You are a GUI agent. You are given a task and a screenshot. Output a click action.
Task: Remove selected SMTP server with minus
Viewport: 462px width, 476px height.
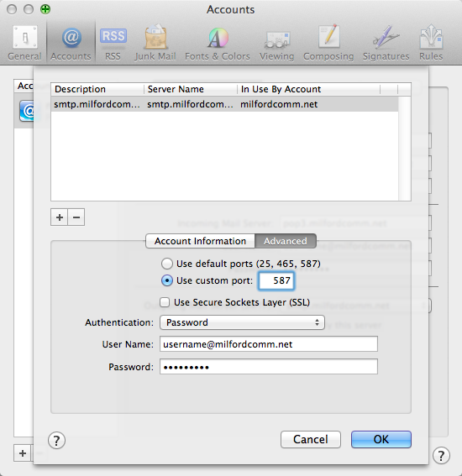(x=76, y=217)
